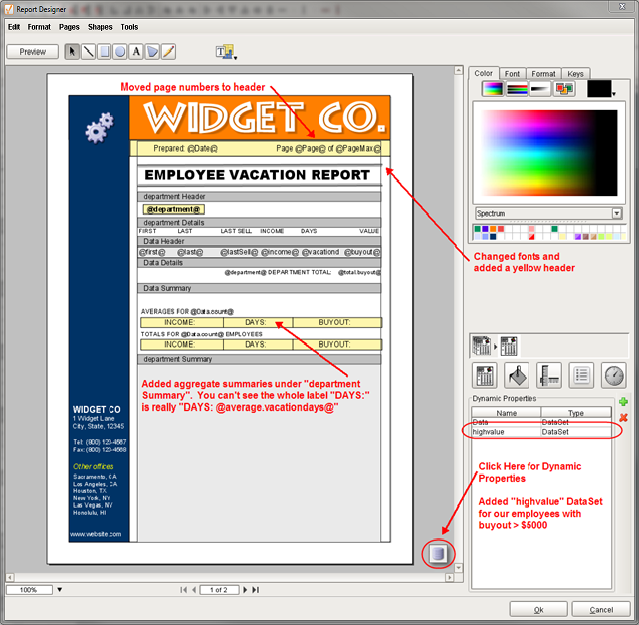Select the Data DataSet row
Screen dimensions: 639x625
[x=541, y=422]
